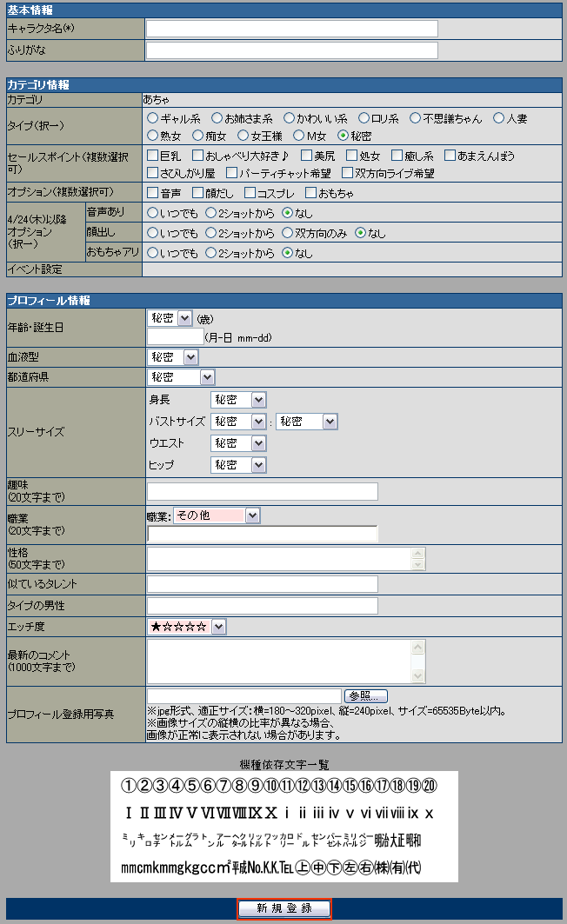This screenshot has height=924, width=567.
Task: Click the キャラクタ名 text field
Action: click(x=291, y=29)
